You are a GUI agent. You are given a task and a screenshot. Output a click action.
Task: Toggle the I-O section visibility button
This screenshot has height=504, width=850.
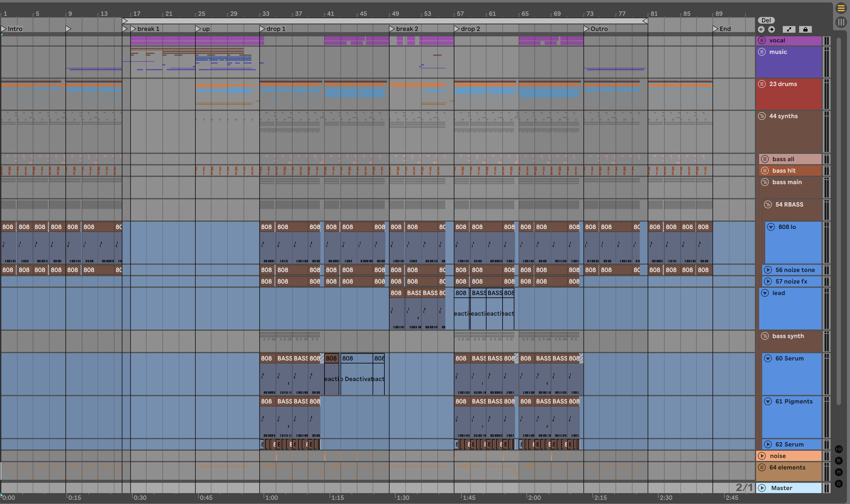(x=838, y=449)
